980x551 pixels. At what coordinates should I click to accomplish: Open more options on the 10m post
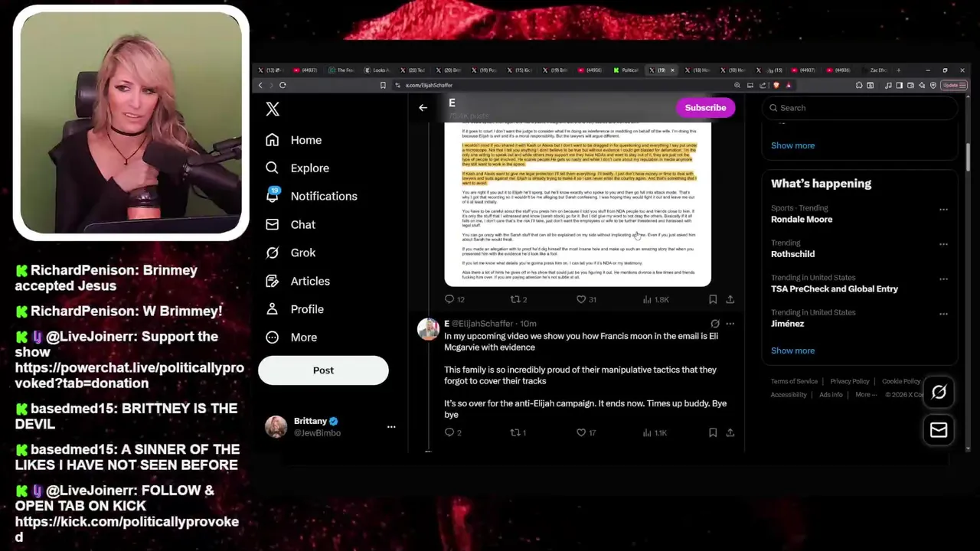pyautogui.click(x=730, y=324)
